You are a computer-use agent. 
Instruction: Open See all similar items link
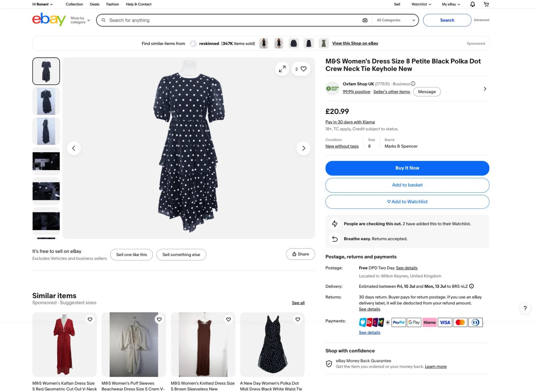[x=298, y=303]
